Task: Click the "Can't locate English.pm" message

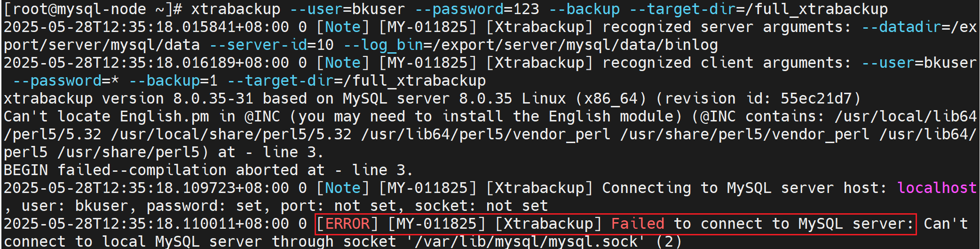Action: click(106, 116)
